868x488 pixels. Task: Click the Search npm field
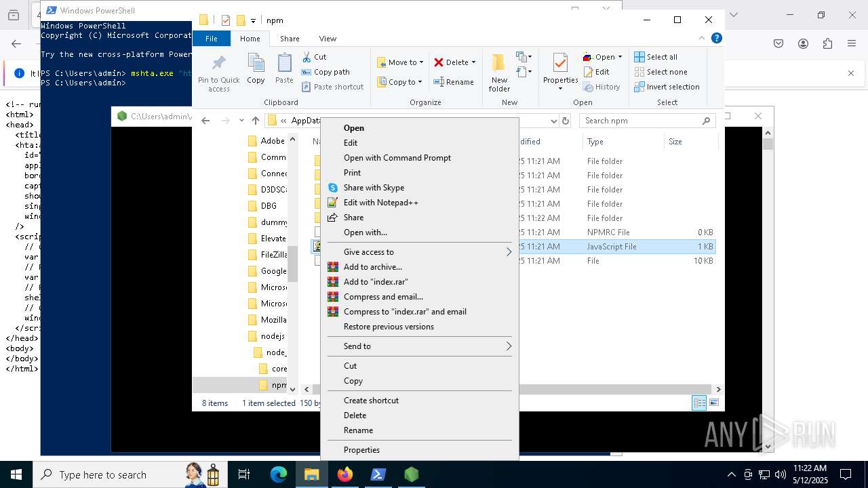click(648, 121)
